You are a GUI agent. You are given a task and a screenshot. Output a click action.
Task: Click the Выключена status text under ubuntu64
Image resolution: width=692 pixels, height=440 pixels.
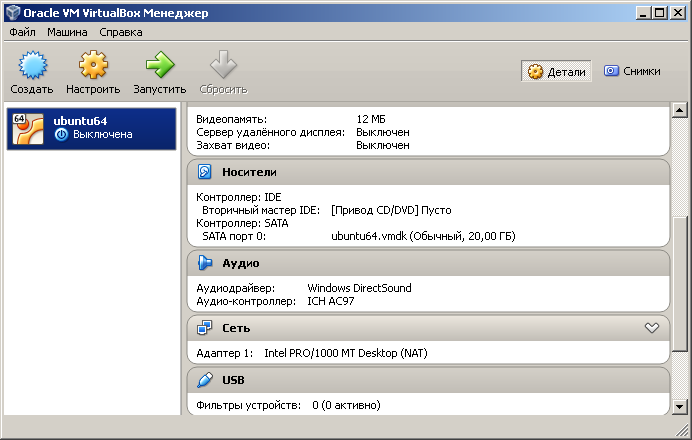(x=102, y=135)
